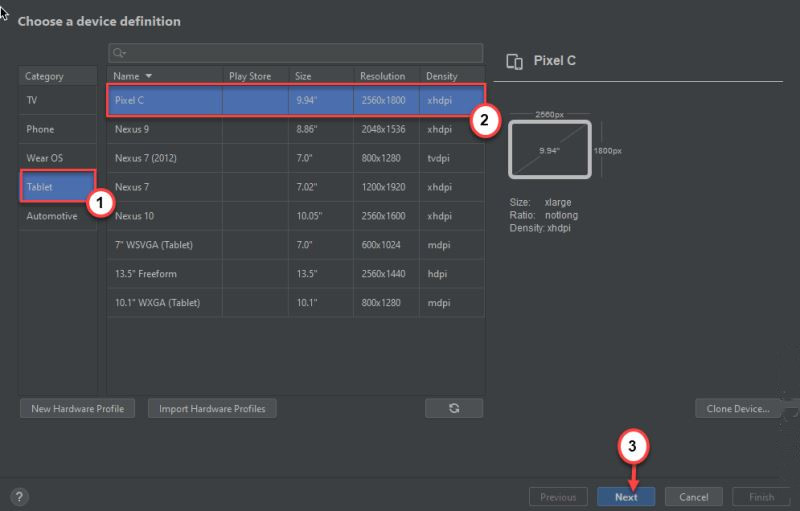Click Import Hardware Profiles button
The height and width of the screenshot is (511, 800).
point(212,408)
